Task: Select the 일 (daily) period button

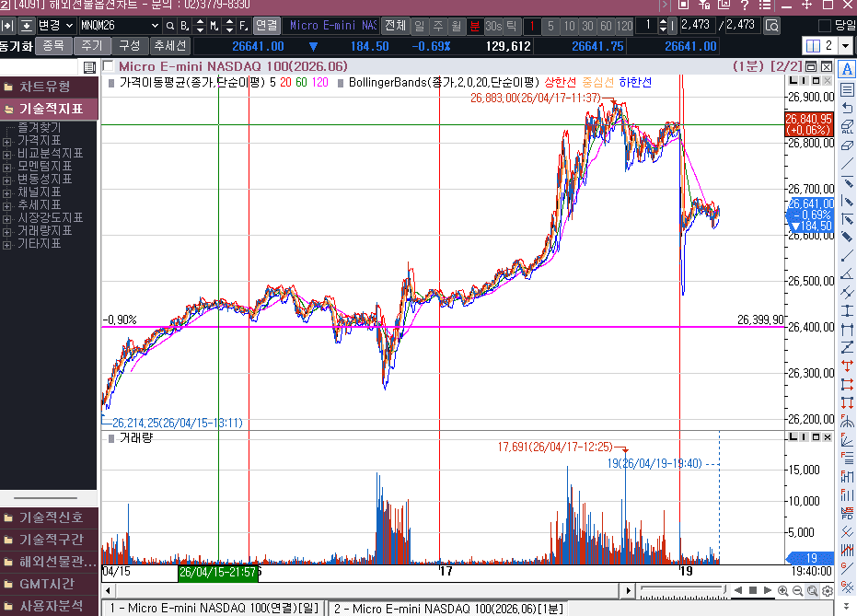Action: coord(420,25)
